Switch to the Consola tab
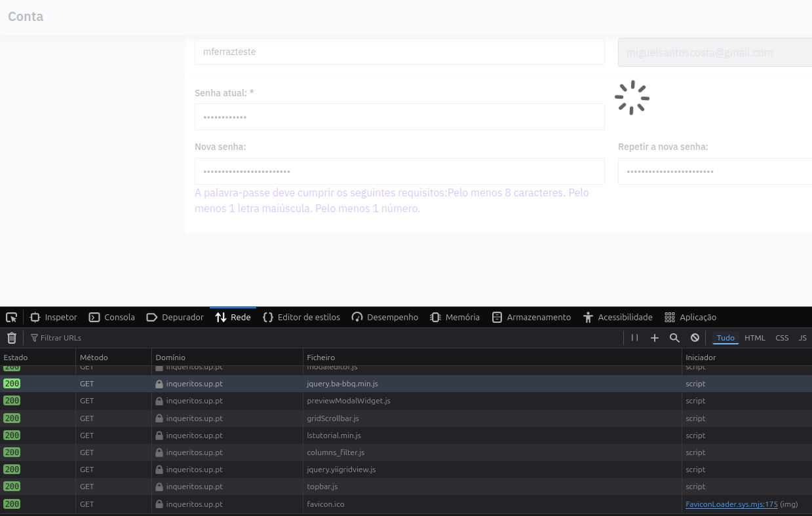Screen dimensions: 812x516 [x=112, y=318]
